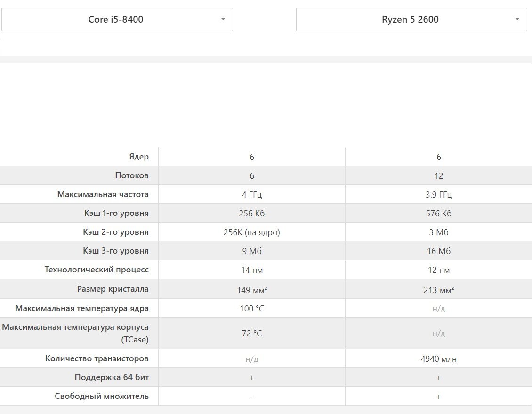
Task: Click Ryzen plus sign in 64 бит row
Action: pos(439,378)
